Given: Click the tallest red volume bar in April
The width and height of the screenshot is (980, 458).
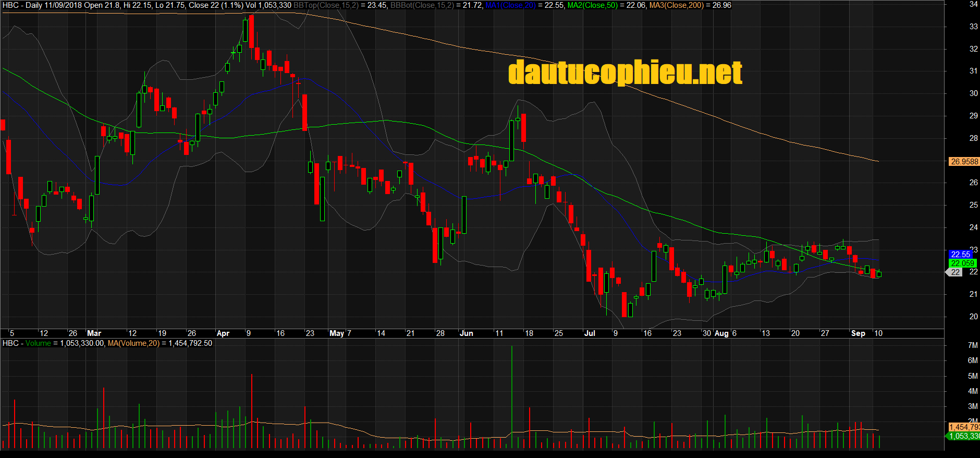Looking at the screenshot, I should click(252, 411).
